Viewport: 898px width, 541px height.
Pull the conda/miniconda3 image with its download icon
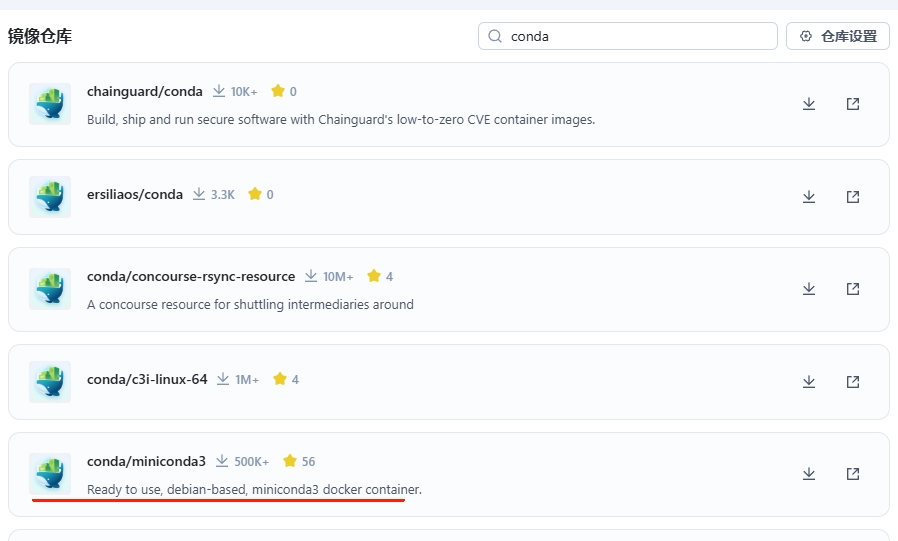tap(809, 473)
